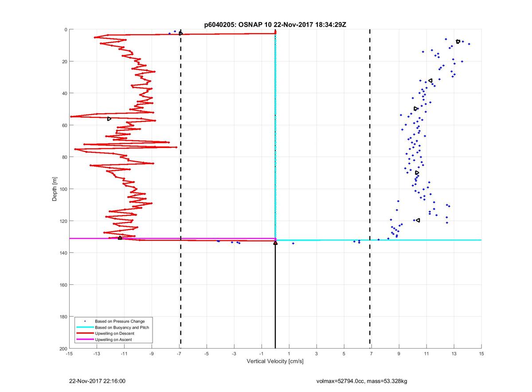The width and height of the screenshot is (532, 392).
Task: Click the footer timestamp '22-Nov-2017 22:16:00'
Action: (98, 381)
